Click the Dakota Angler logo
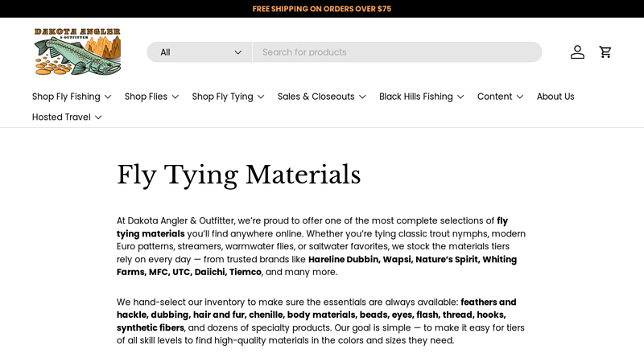 pyautogui.click(x=77, y=51)
